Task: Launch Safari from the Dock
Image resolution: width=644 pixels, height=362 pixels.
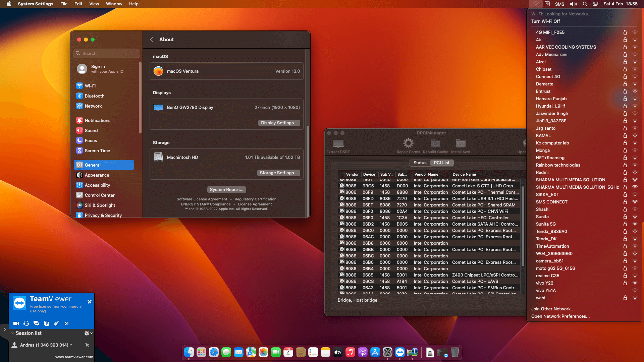Action: (x=214, y=352)
